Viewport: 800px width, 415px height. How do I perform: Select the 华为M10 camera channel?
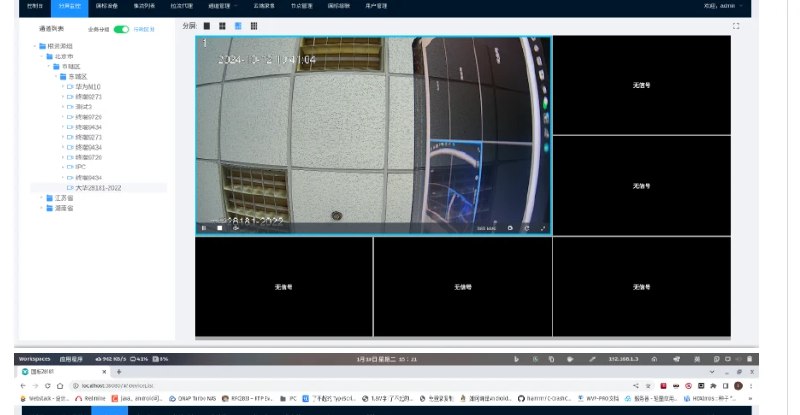[87, 87]
